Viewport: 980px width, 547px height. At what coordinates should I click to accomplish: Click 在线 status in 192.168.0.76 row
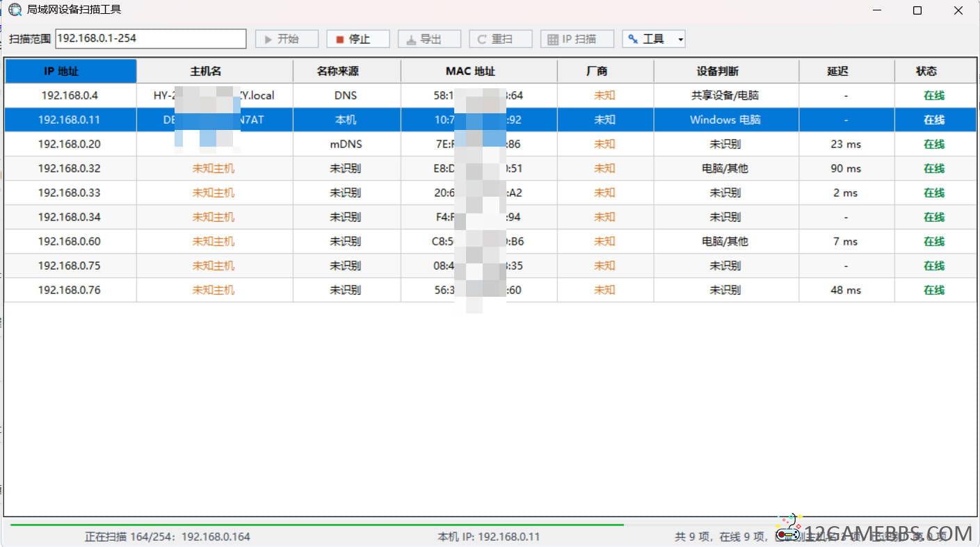934,290
